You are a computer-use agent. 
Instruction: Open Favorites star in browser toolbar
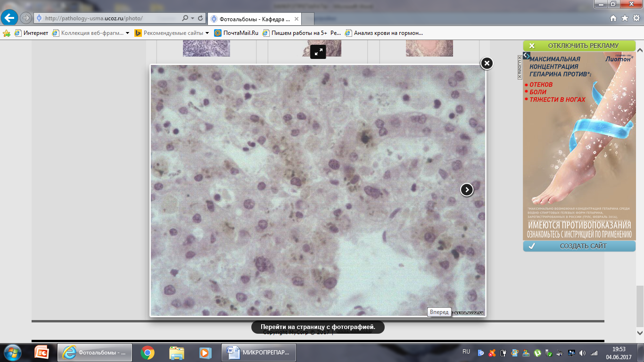(x=625, y=18)
